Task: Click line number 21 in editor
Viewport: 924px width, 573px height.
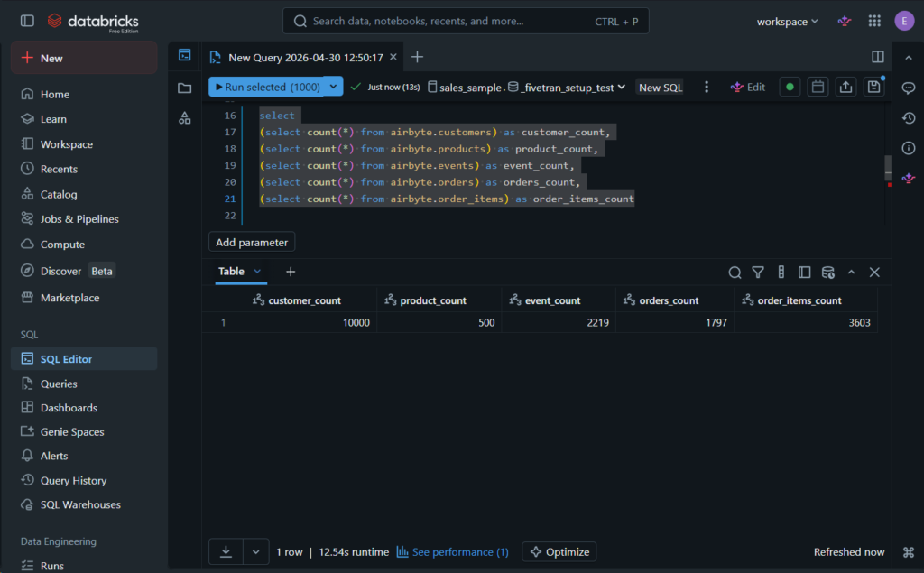Action: [x=230, y=199]
